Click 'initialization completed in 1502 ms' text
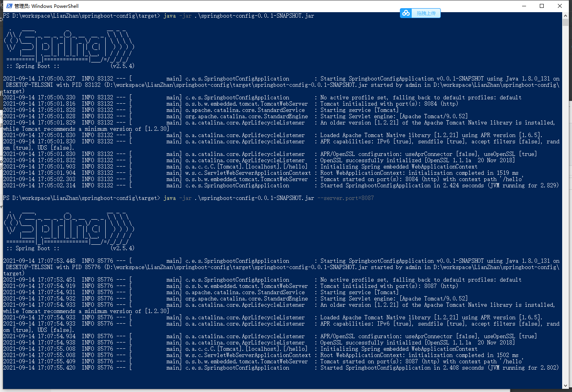The width and height of the screenshot is (572, 392). click(464, 355)
